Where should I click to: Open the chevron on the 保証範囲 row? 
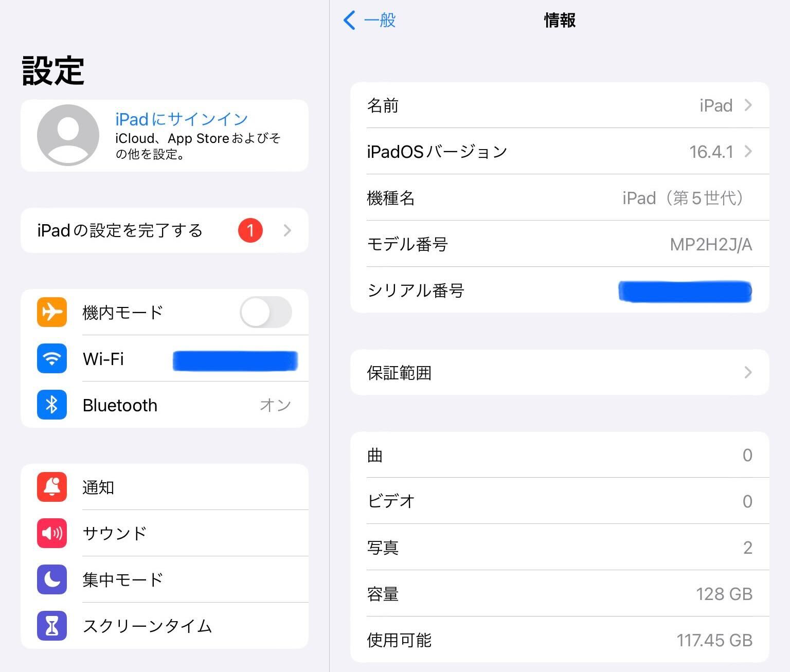748,373
